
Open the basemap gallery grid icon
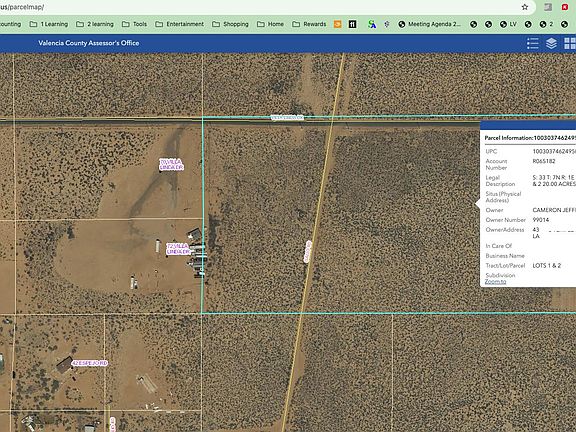[570, 43]
